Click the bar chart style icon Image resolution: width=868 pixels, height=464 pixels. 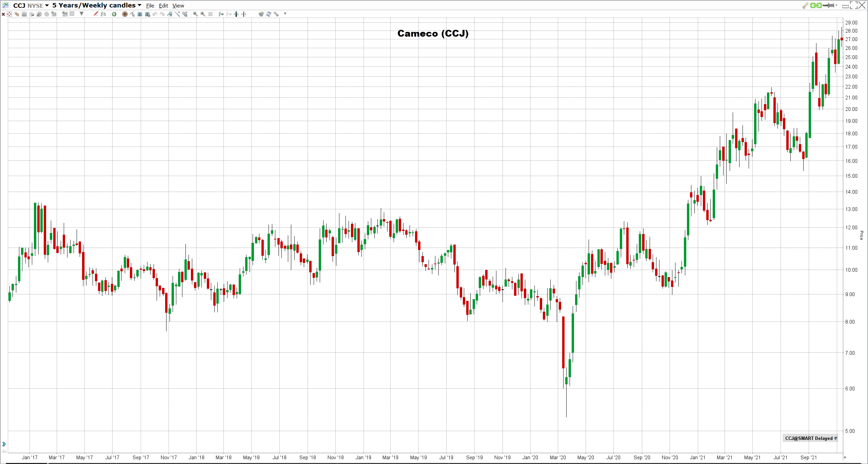(103, 14)
